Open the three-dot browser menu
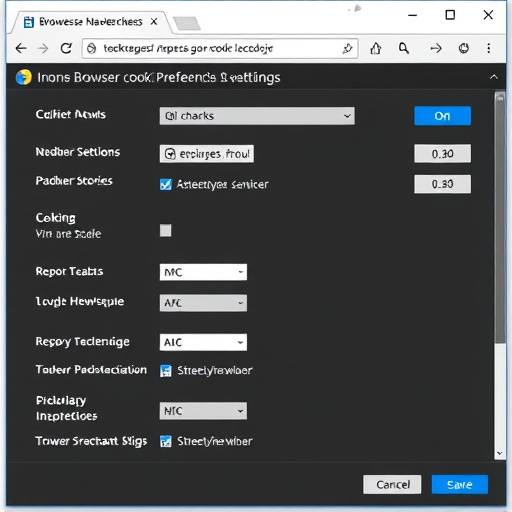512x512 pixels. [489, 49]
